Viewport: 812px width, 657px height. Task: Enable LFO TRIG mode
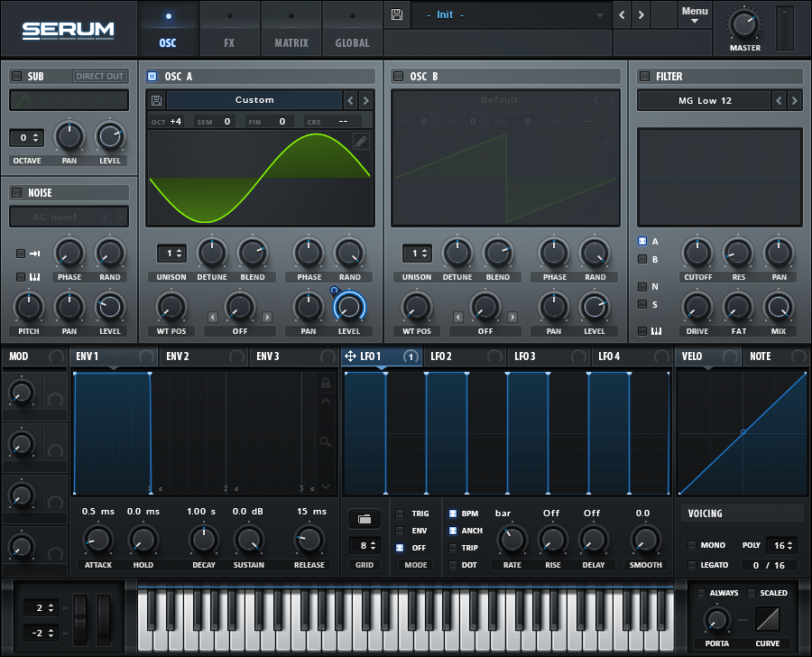coord(400,514)
